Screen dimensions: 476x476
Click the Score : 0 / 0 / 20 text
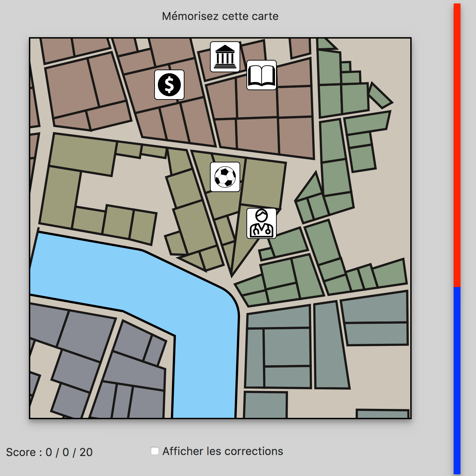click(49, 452)
